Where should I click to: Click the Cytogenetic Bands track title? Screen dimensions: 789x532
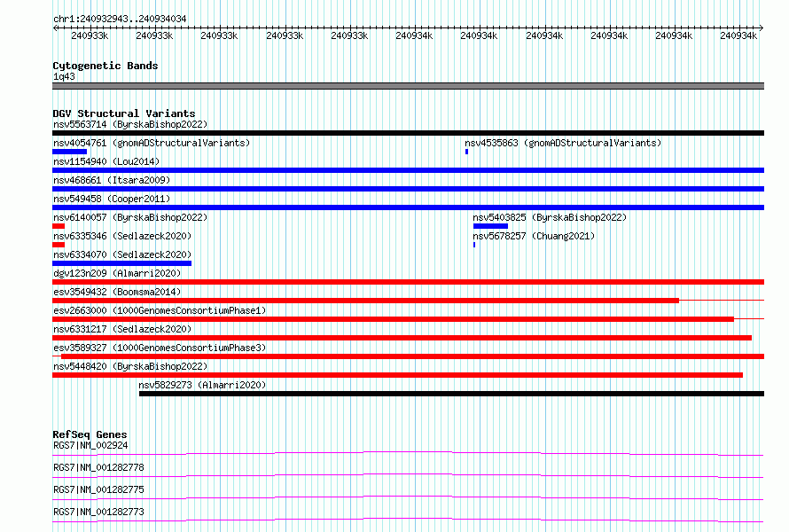click(x=105, y=66)
